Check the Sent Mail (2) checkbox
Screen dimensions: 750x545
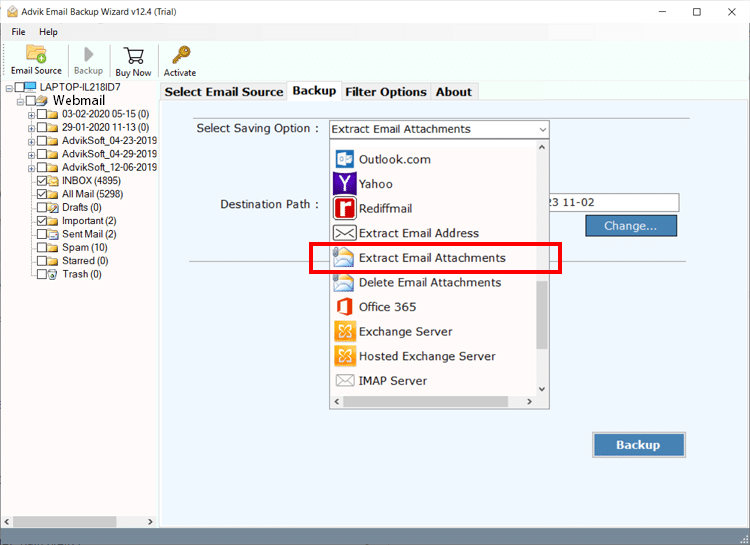point(42,234)
